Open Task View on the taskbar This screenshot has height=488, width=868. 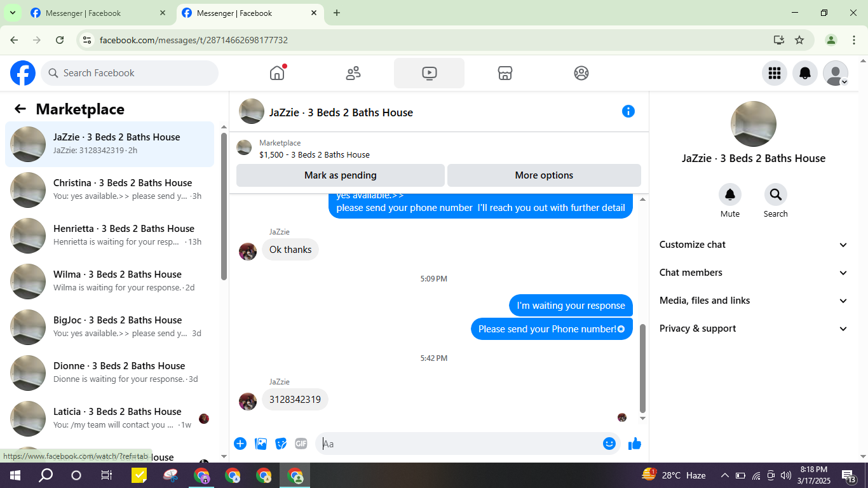pyautogui.click(x=107, y=475)
